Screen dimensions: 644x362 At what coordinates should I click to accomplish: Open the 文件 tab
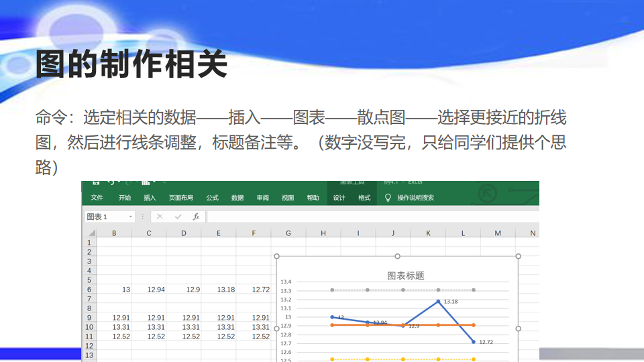coord(97,198)
